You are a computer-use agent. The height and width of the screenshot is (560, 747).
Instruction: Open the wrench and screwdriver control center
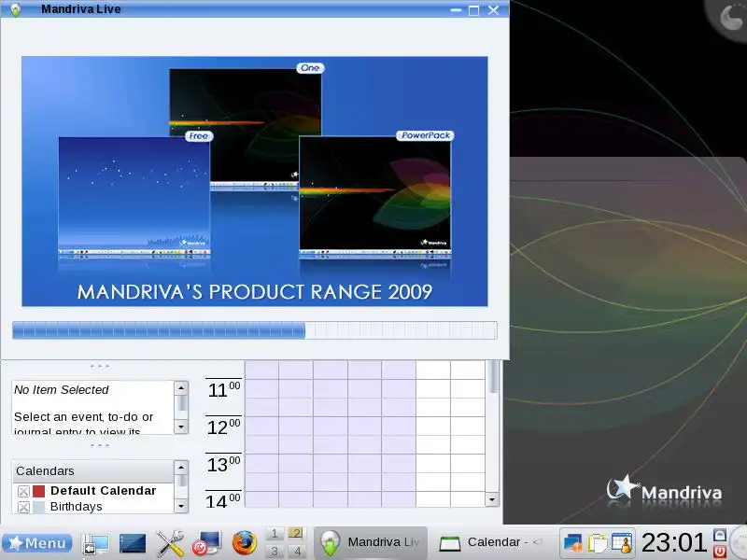point(170,543)
